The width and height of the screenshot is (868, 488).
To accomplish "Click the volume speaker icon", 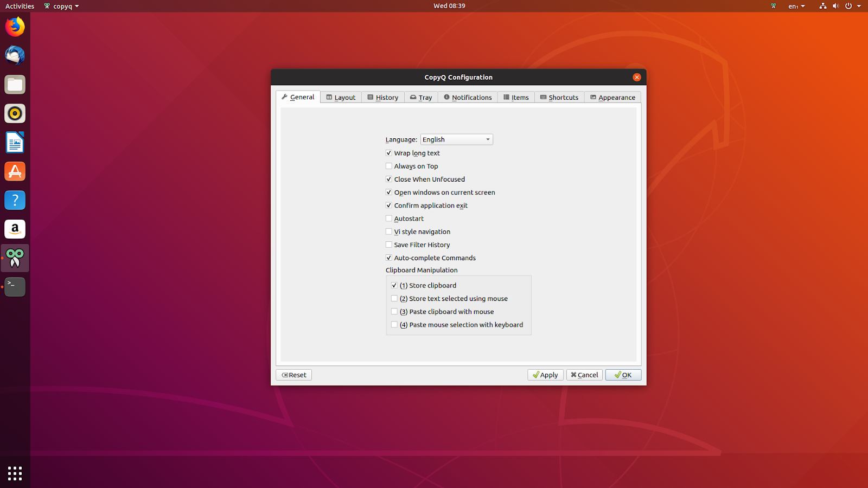I will click(835, 6).
